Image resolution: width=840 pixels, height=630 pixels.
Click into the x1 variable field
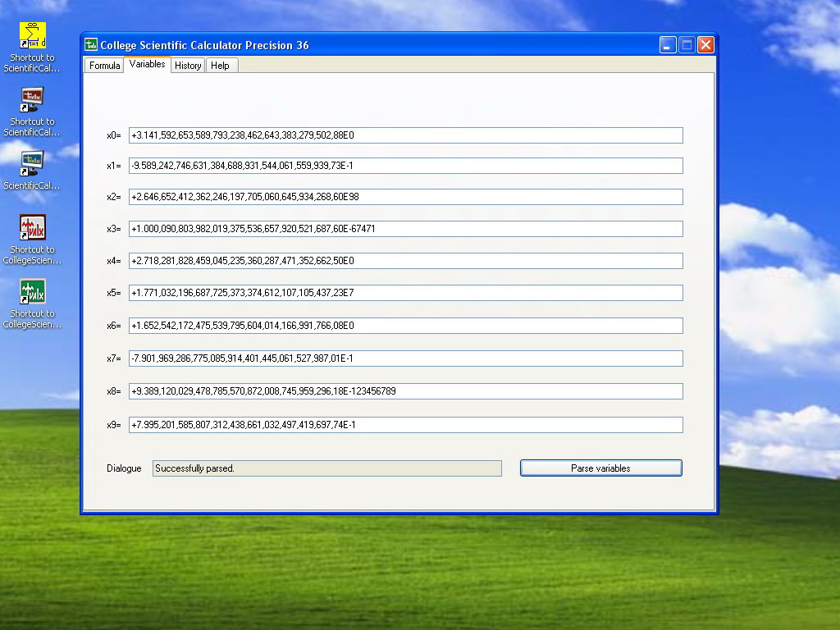pos(406,166)
